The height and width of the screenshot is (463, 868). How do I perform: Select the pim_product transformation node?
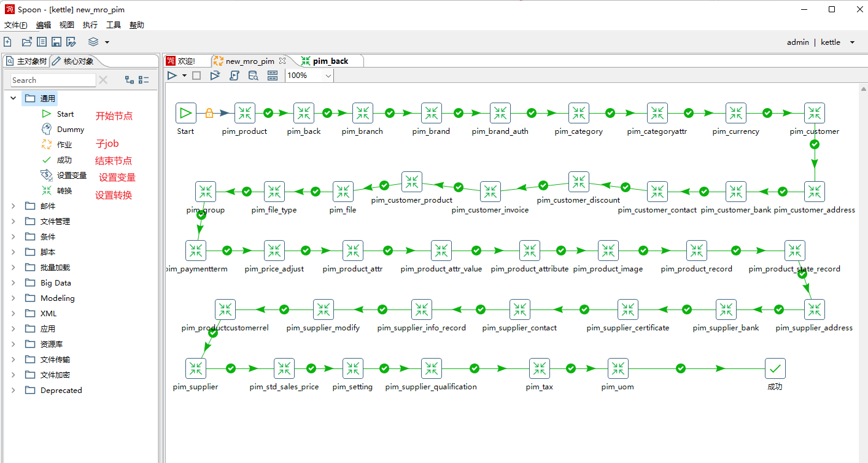coord(244,113)
